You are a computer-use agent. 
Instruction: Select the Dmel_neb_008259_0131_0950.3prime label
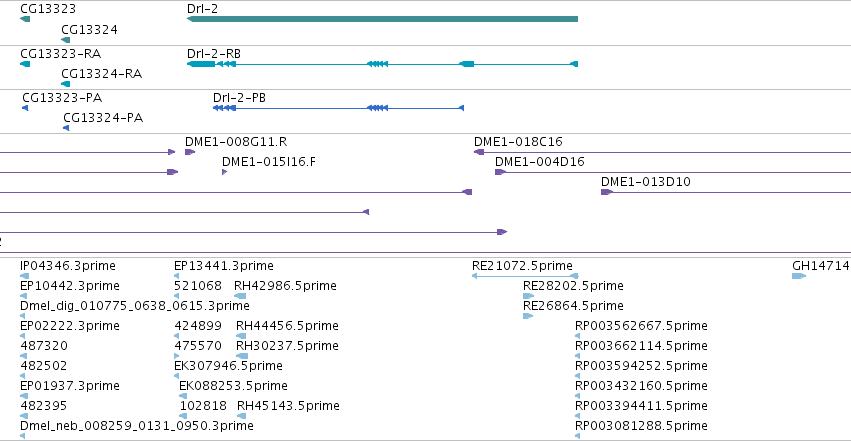pos(137,425)
